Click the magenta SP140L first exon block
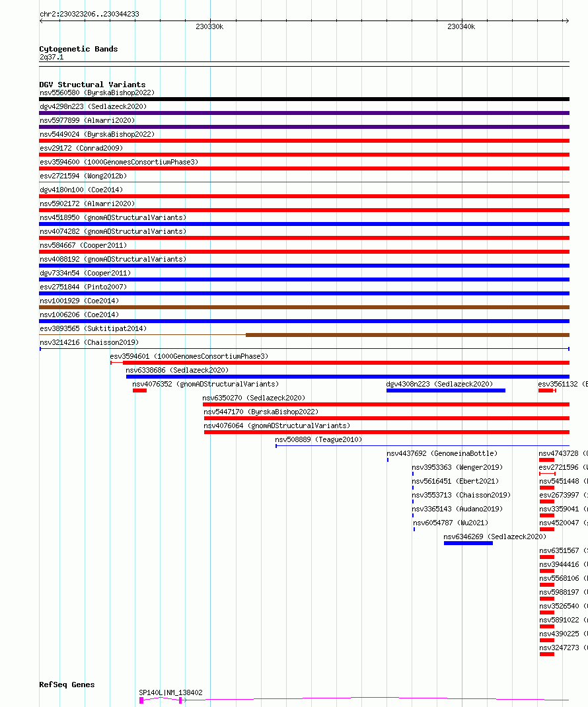 click(x=141, y=700)
